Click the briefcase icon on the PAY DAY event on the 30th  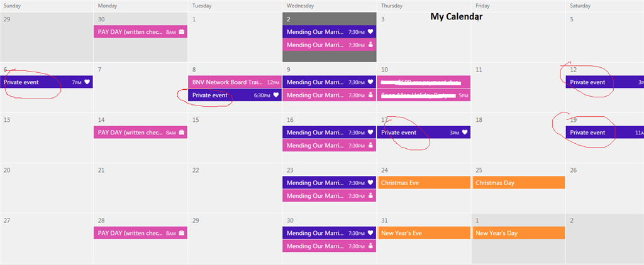pyautogui.click(x=181, y=31)
